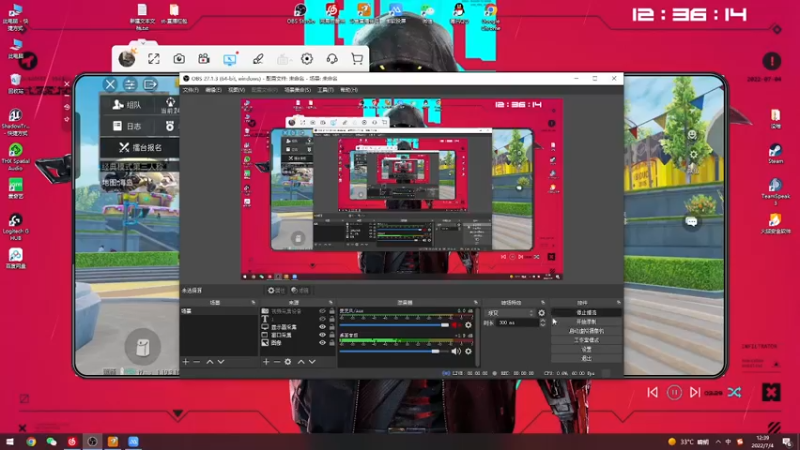Unmute the 麦克风/Aux red speaker
Screen dimensions: 800x450
click(456, 324)
